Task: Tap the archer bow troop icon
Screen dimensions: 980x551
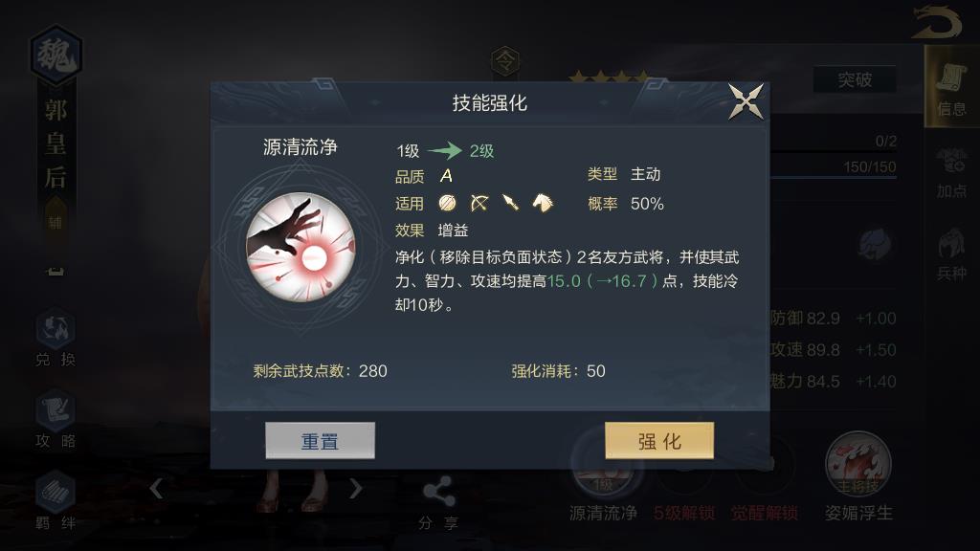Action: (479, 203)
